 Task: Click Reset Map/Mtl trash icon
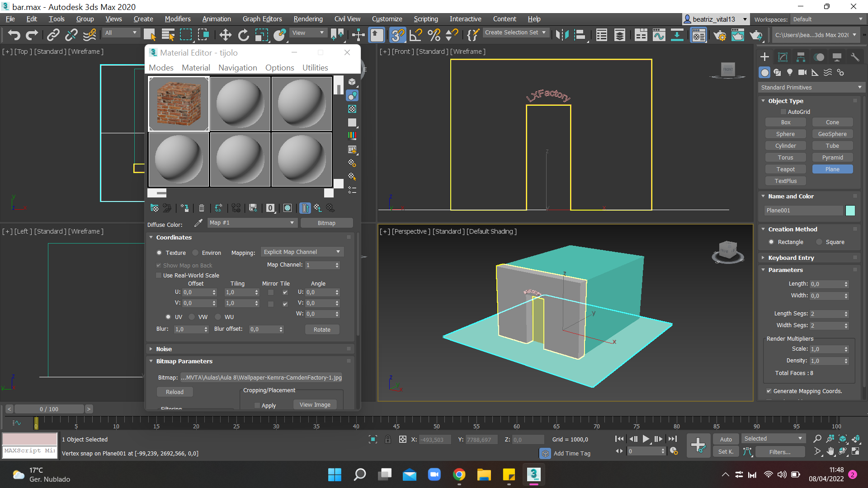pos(202,208)
